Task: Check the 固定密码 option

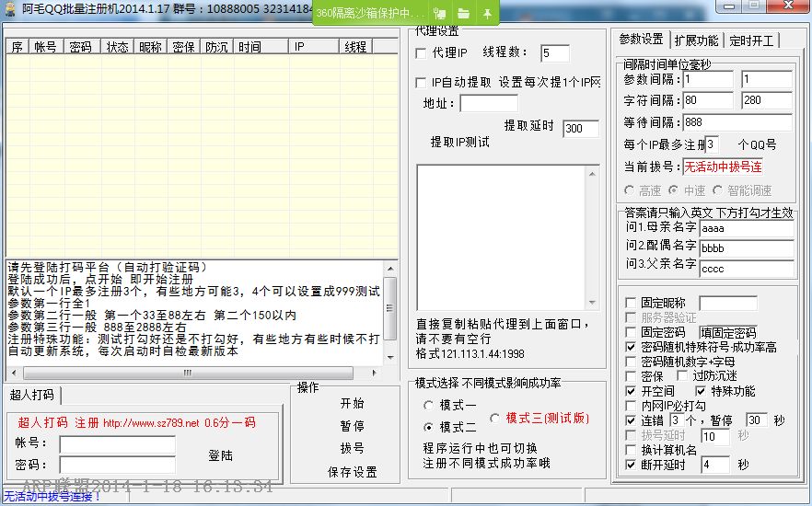Action: coord(631,332)
